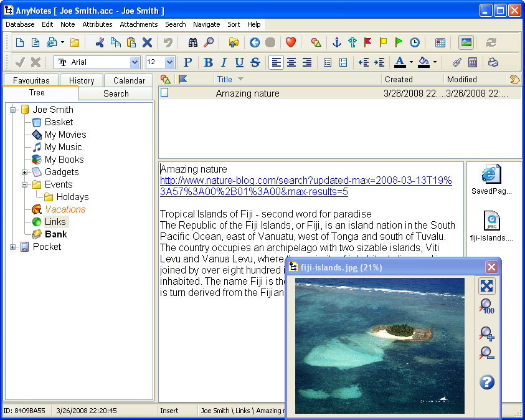Image resolution: width=525 pixels, height=420 pixels.
Task: Tick the checkbox beside Amazing nature note
Action: pos(165,93)
